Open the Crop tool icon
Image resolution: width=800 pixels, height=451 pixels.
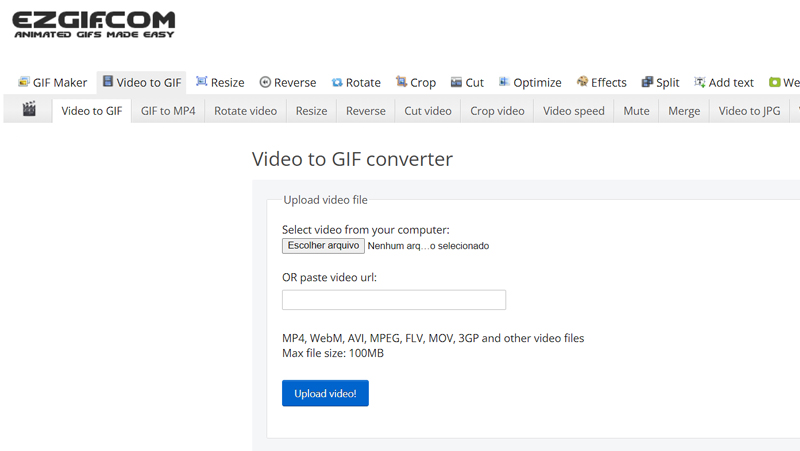[x=402, y=82]
